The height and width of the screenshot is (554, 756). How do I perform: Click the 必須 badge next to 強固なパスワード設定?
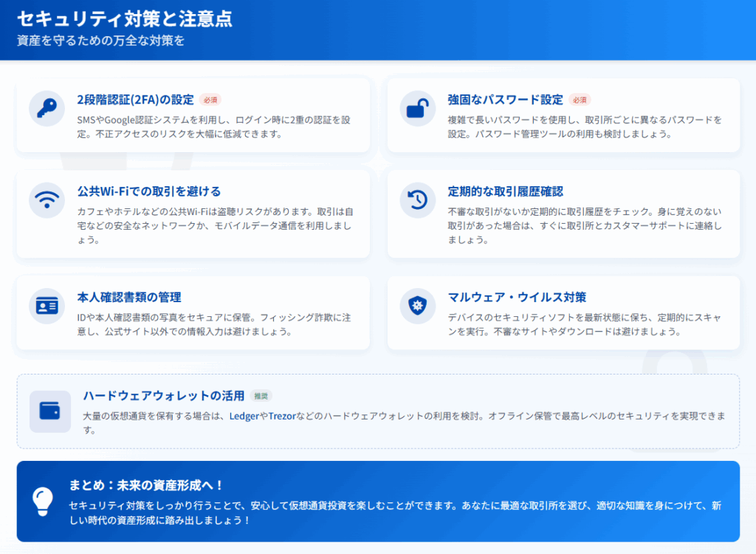tap(580, 100)
